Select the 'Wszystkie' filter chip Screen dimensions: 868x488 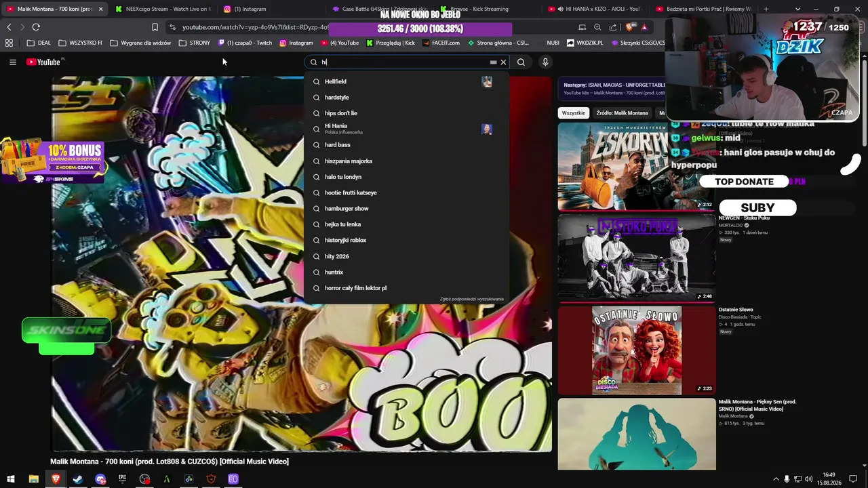click(x=574, y=113)
